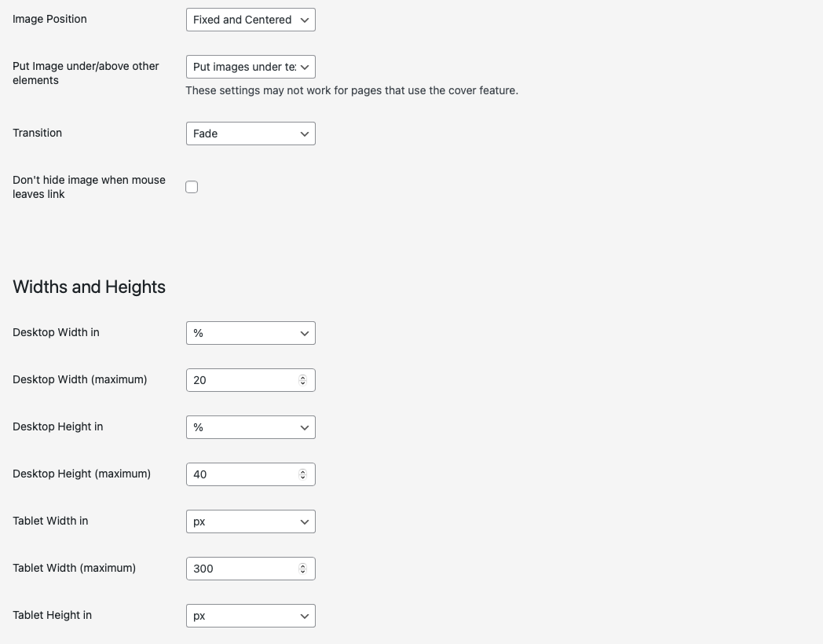
Task: Focus the Desktop Height (maximum) field
Action: [x=240, y=474]
